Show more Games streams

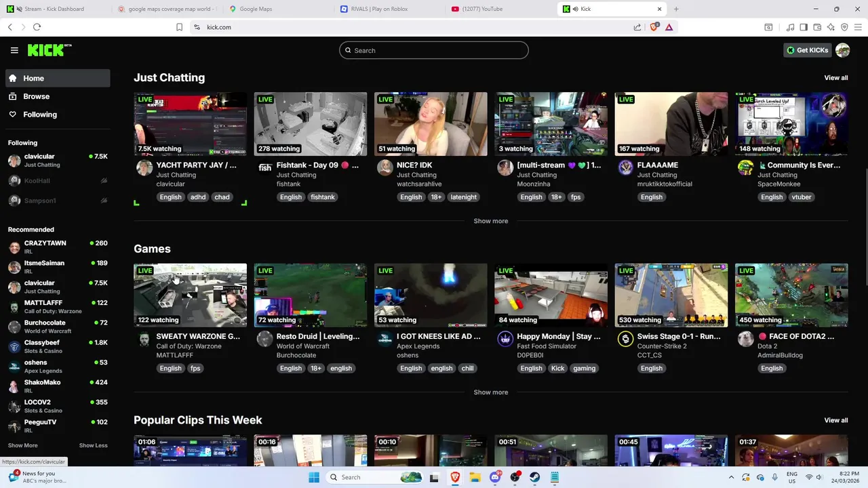tap(491, 392)
